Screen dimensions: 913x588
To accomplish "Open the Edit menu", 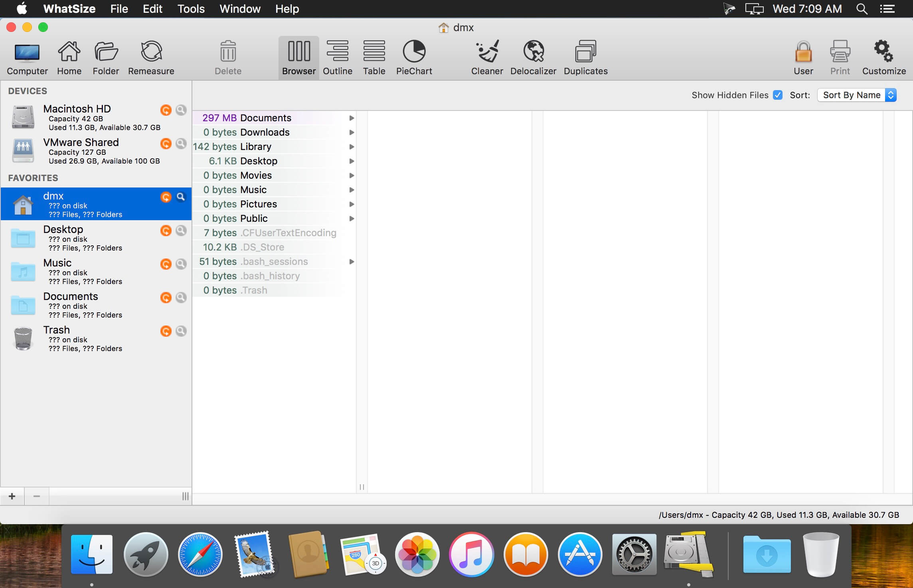I will pos(152,9).
